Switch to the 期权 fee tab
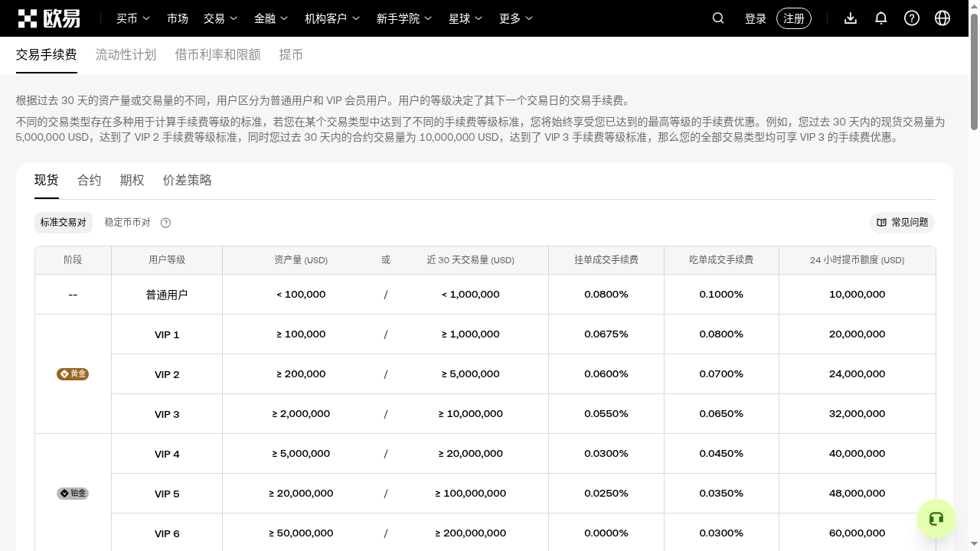The height and width of the screenshot is (551, 980). tap(132, 181)
